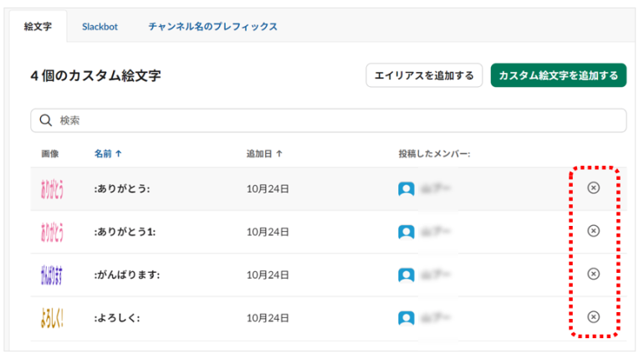Image resolution: width=644 pixels, height=359 pixels.
Task: Click エイリアスを追加する button
Action: point(424,75)
